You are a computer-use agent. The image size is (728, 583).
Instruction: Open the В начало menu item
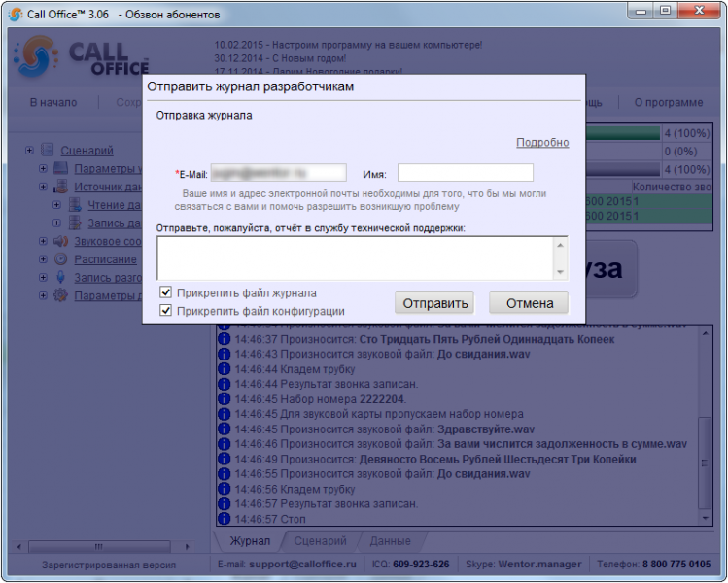(53, 102)
